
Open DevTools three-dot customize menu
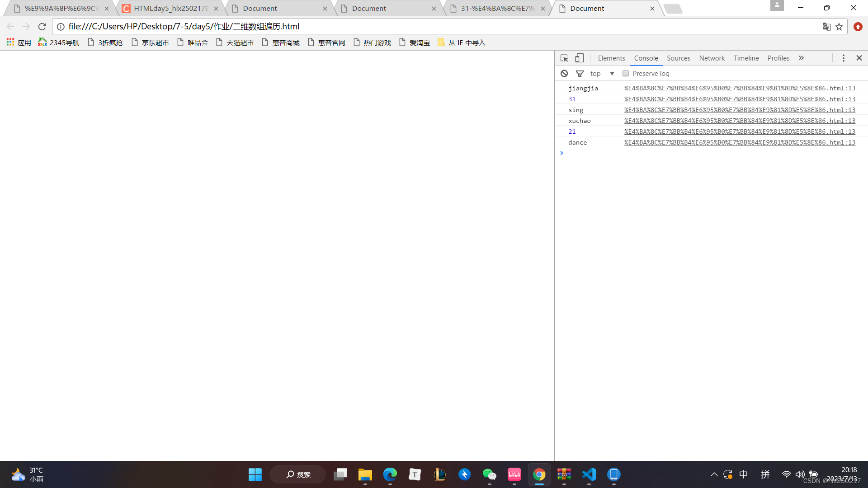pyautogui.click(x=843, y=58)
